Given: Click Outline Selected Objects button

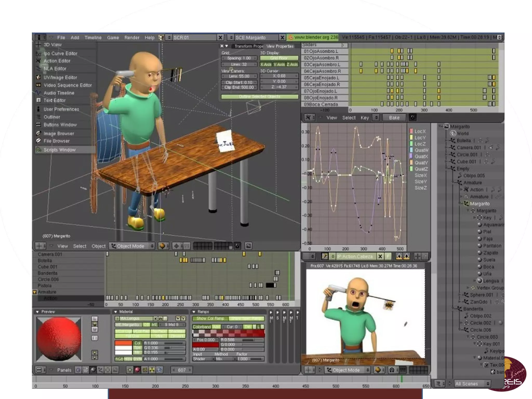Looking at the screenshot, I should tap(260, 97).
